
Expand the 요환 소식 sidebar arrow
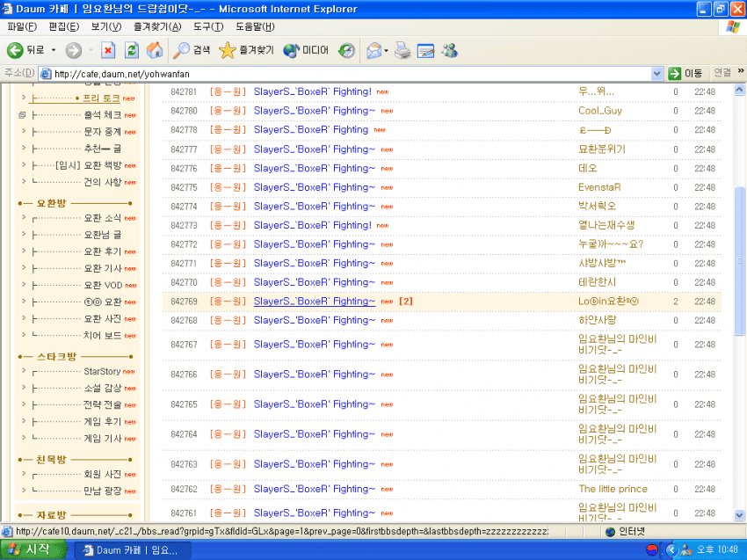(x=24, y=218)
